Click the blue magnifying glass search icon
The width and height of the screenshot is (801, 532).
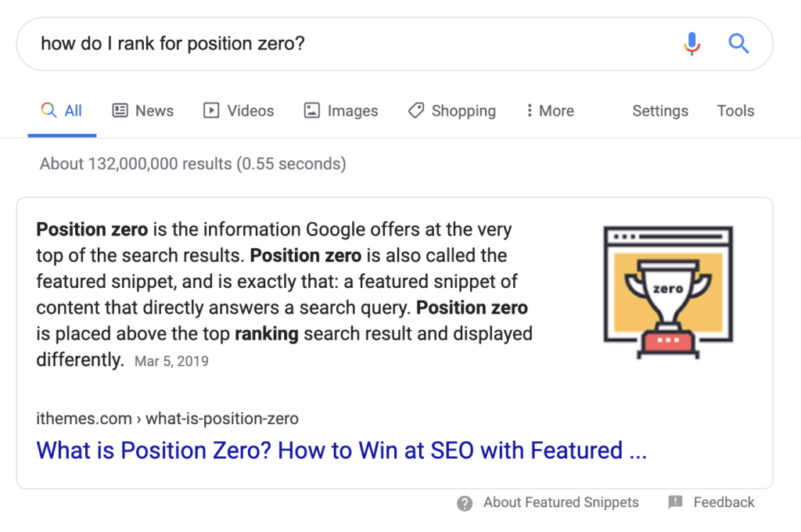(738, 44)
